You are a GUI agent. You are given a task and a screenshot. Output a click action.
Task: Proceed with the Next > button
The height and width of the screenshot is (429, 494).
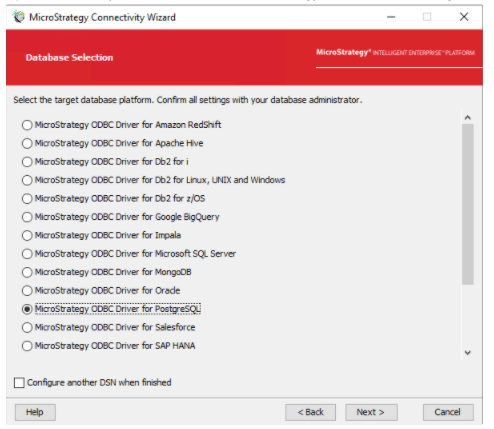[x=371, y=412]
